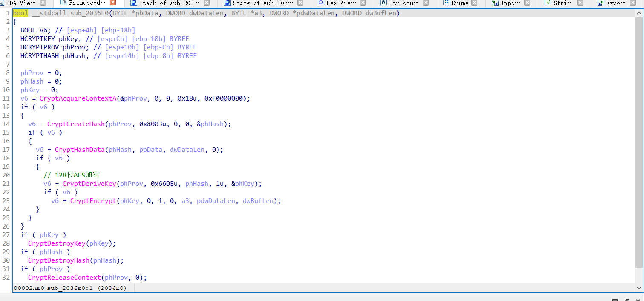This screenshot has height=301, width=644.
Task: Click the CryptHashData call
Action: coord(80,150)
